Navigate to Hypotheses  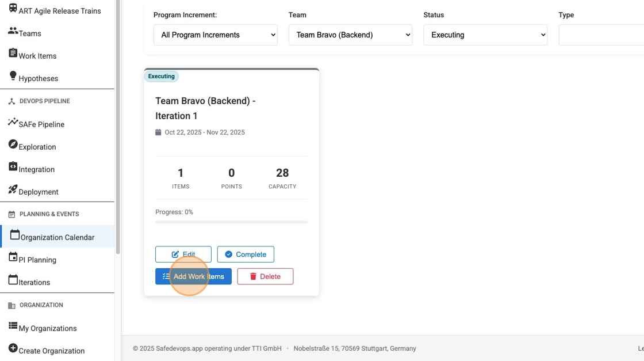pos(38,78)
